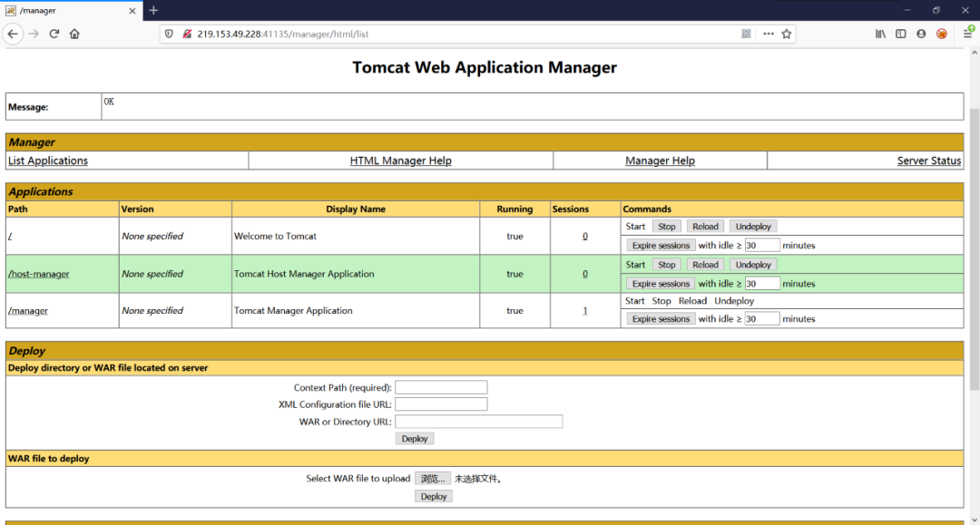Select the /manager browser tab
The height and width of the screenshot is (525, 980).
[70, 11]
